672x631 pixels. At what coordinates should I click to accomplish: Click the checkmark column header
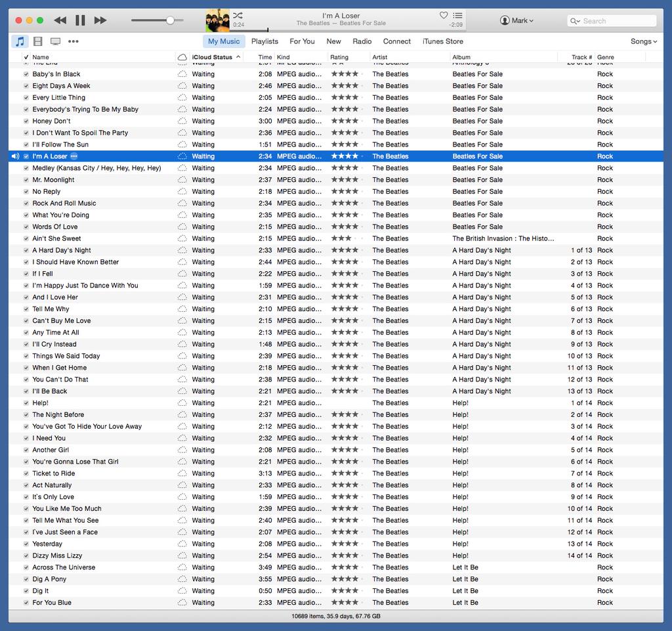coord(26,57)
